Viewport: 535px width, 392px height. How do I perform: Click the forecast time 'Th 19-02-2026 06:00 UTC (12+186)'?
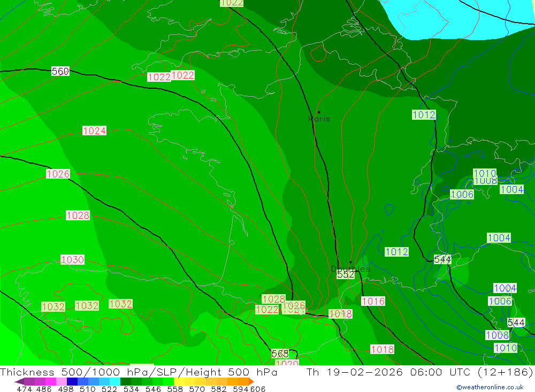[419, 372]
